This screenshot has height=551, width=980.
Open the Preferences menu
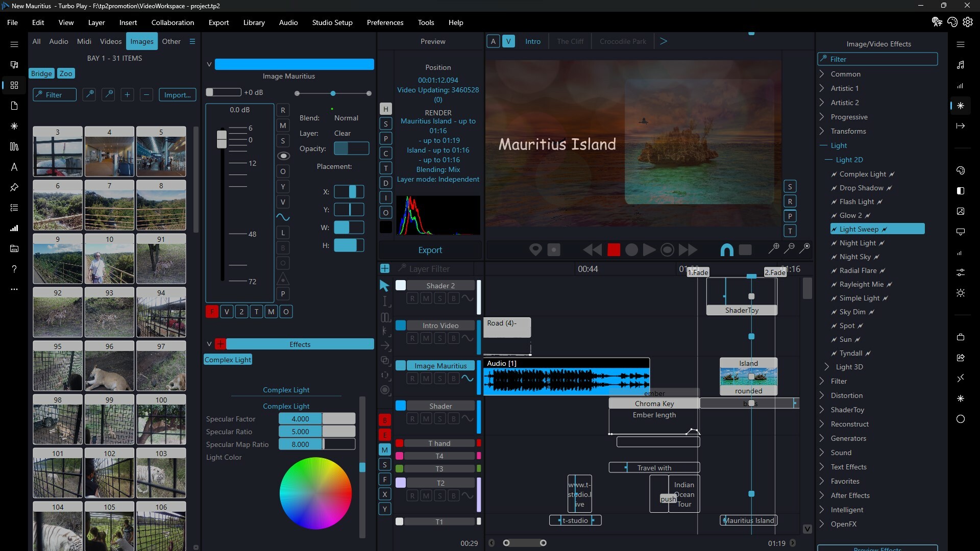click(385, 22)
